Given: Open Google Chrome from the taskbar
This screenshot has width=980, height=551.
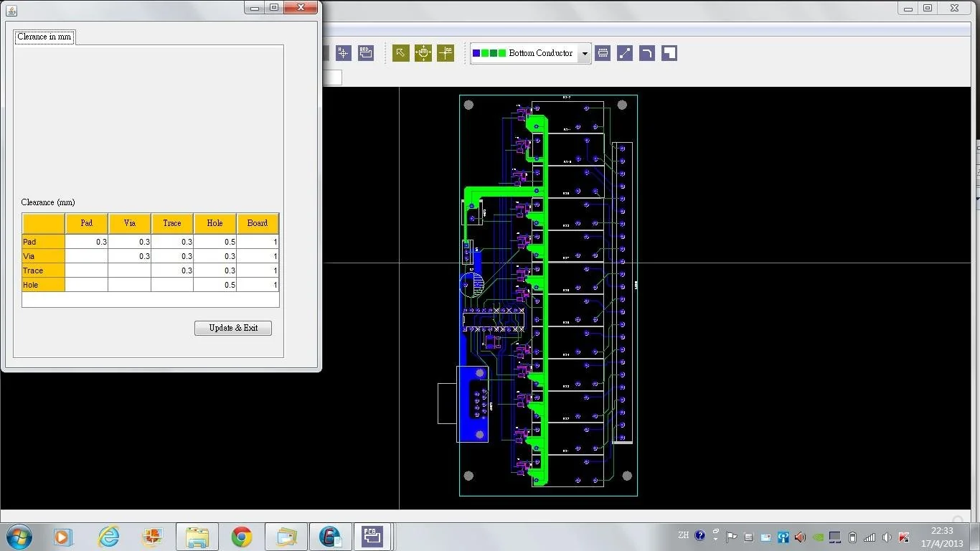Looking at the screenshot, I should (241, 537).
